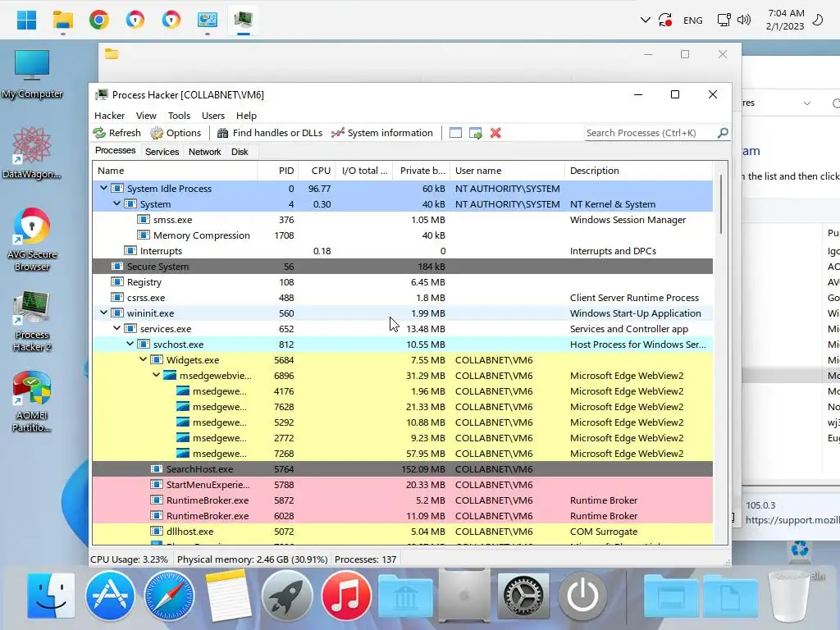This screenshot has height=630, width=840.
Task: Collapse the svchost.exe 812 node
Action: 130,344
